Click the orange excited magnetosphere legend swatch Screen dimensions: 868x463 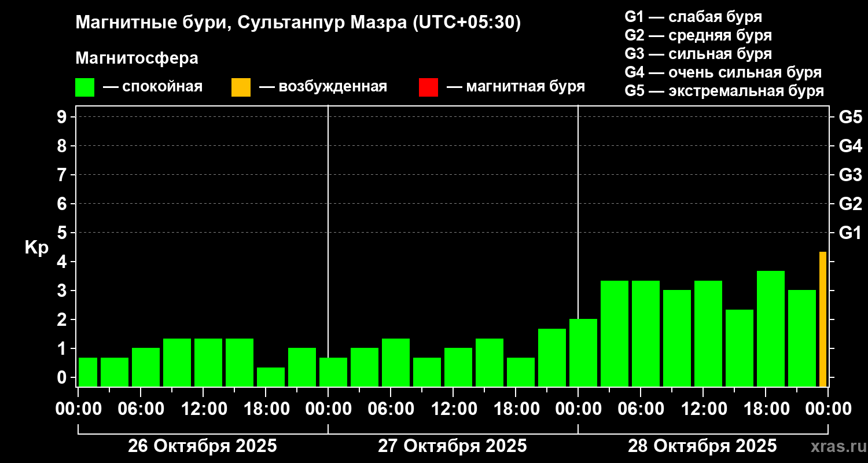coord(241,87)
